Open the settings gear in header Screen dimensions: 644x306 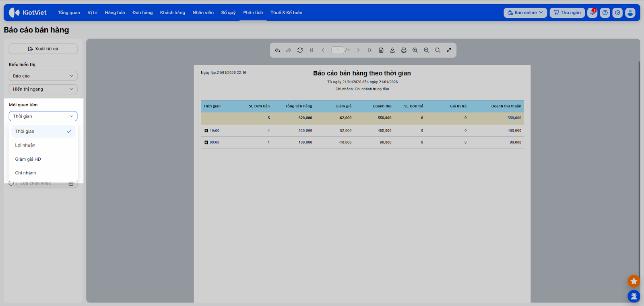point(617,13)
